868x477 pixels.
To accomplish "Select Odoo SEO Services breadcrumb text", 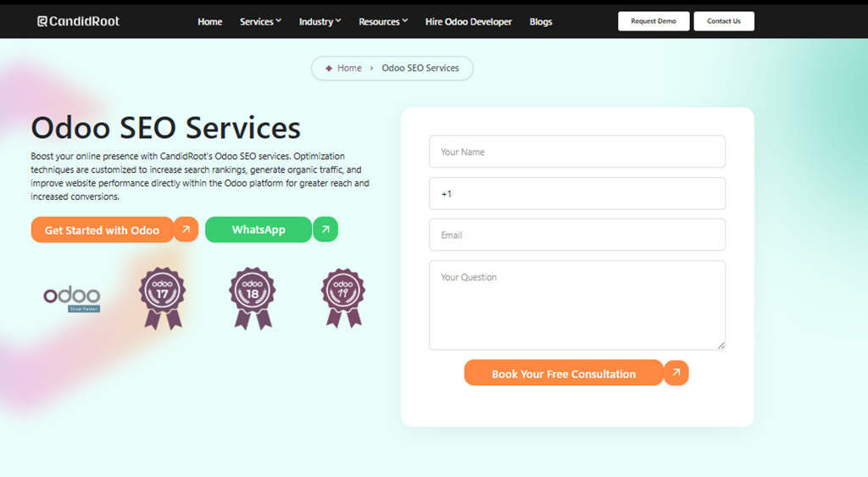I will [x=420, y=68].
